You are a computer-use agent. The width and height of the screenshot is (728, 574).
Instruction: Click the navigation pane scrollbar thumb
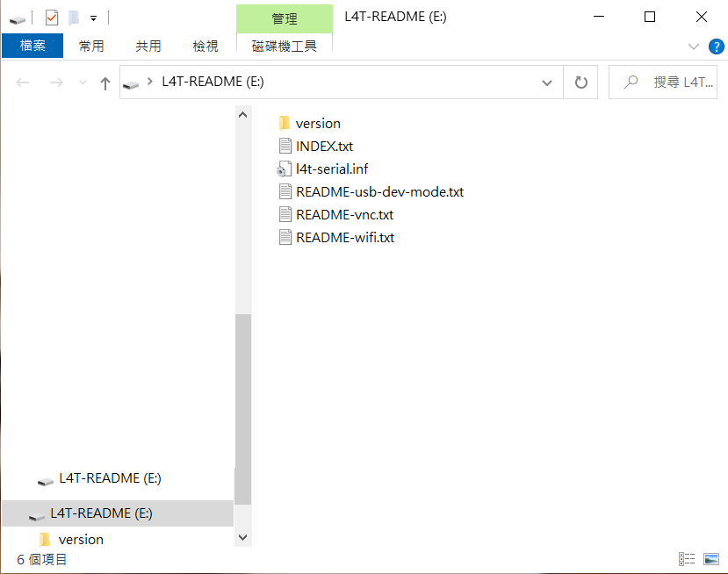coord(243,409)
